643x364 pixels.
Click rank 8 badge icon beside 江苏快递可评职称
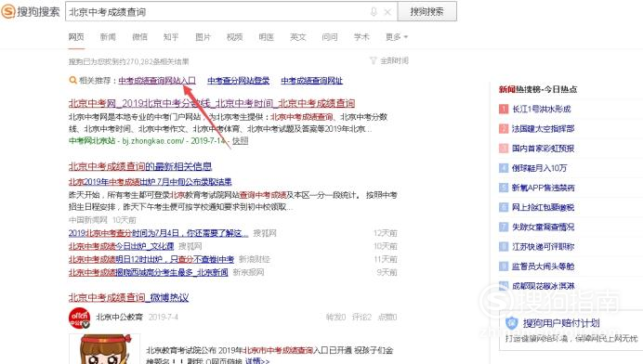coord(504,247)
